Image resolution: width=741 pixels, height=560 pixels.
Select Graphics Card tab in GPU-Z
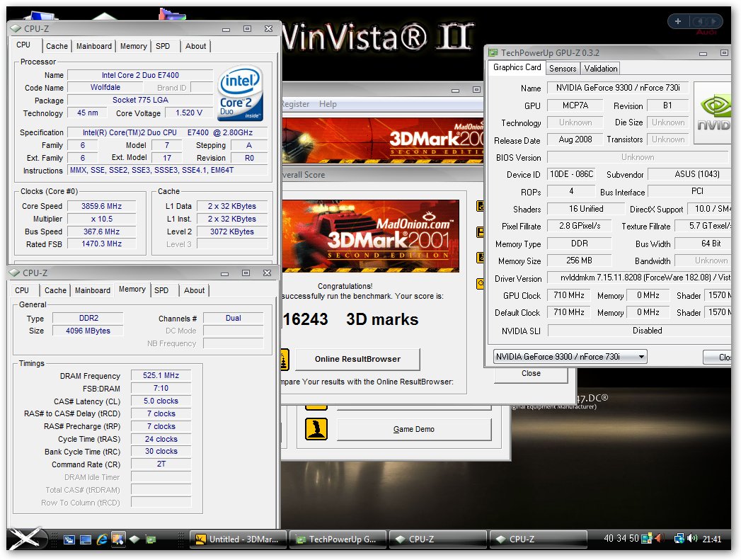(517, 67)
